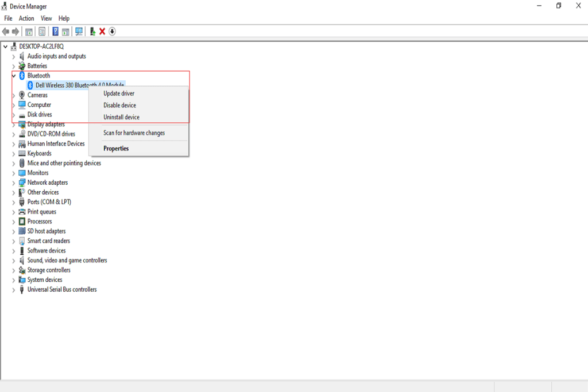Open the File menu
Screen dimensions: 588x392
click(x=8, y=18)
